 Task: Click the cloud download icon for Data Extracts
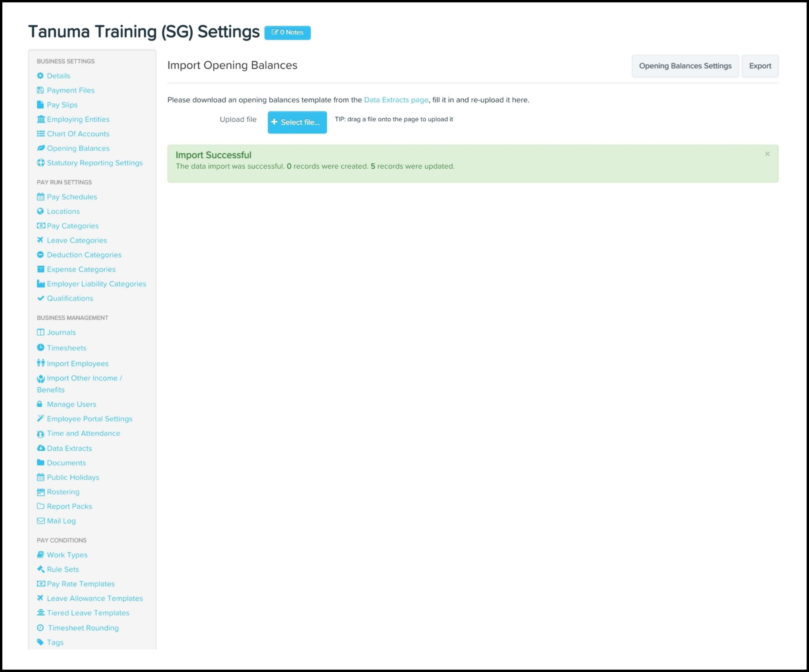point(41,448)
